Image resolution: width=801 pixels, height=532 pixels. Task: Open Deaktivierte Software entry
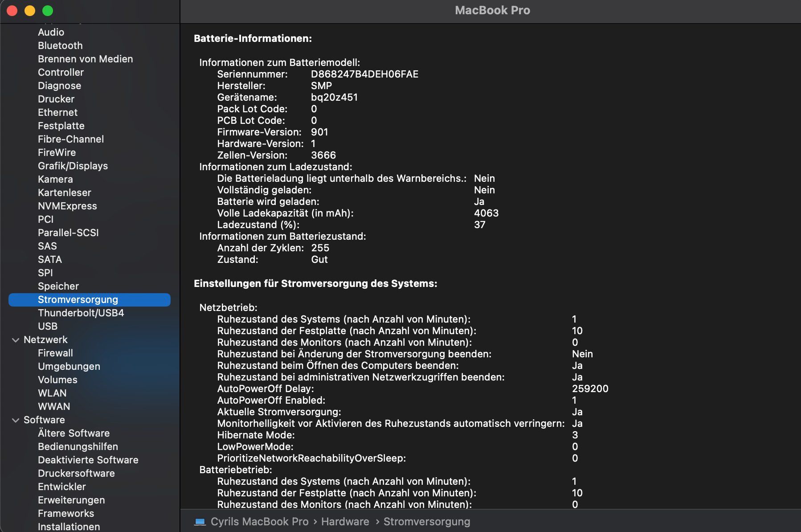[88, 460]
